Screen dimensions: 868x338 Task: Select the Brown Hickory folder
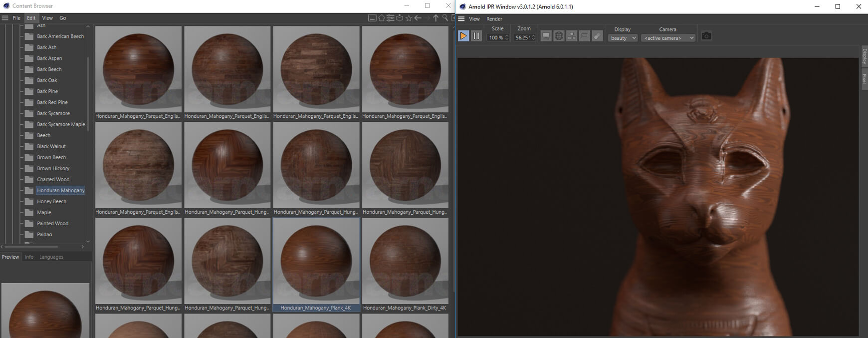(x=53, y=168)
